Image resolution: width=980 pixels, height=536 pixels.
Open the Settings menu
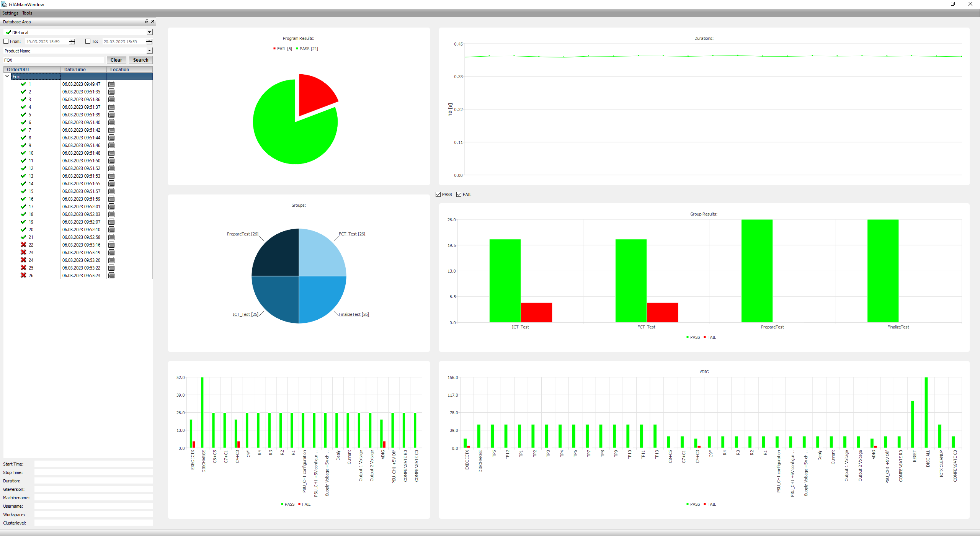click(10, 13)
